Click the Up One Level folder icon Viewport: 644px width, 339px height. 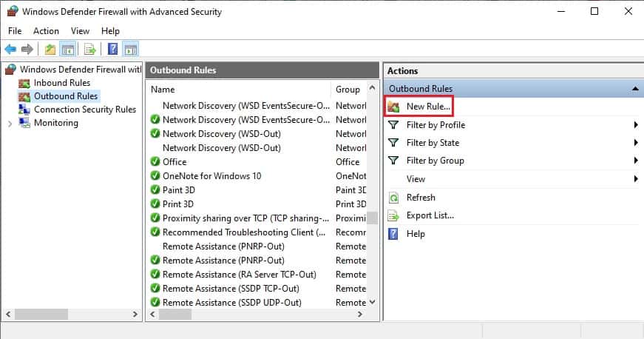(x=50, y=50)
